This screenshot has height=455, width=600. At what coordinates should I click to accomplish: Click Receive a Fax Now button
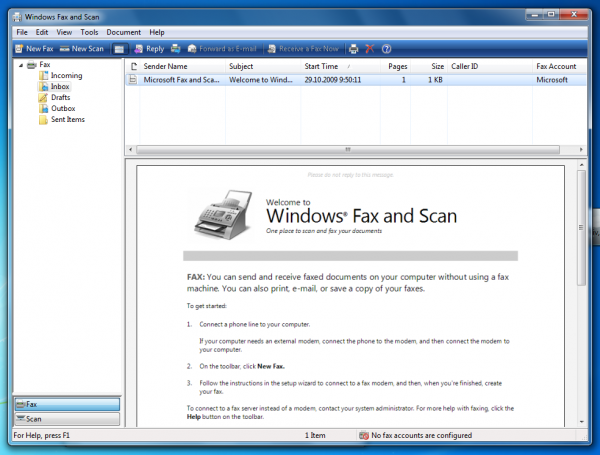(303, 49)
